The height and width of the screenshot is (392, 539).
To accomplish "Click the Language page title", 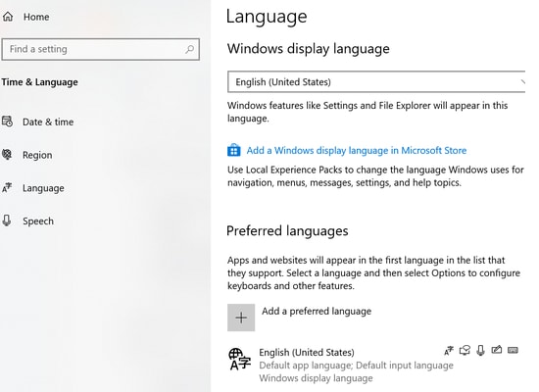I will pos(267,17).
